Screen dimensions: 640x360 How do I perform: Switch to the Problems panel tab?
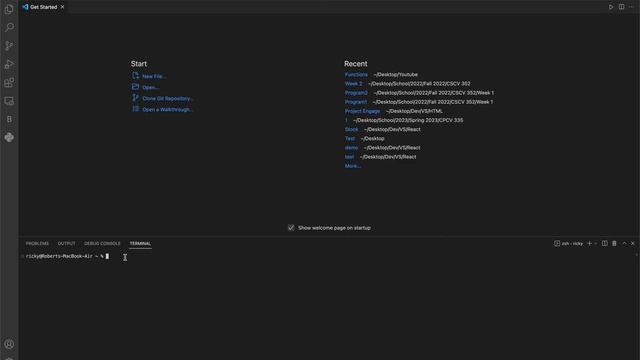[x=37, y=244]
